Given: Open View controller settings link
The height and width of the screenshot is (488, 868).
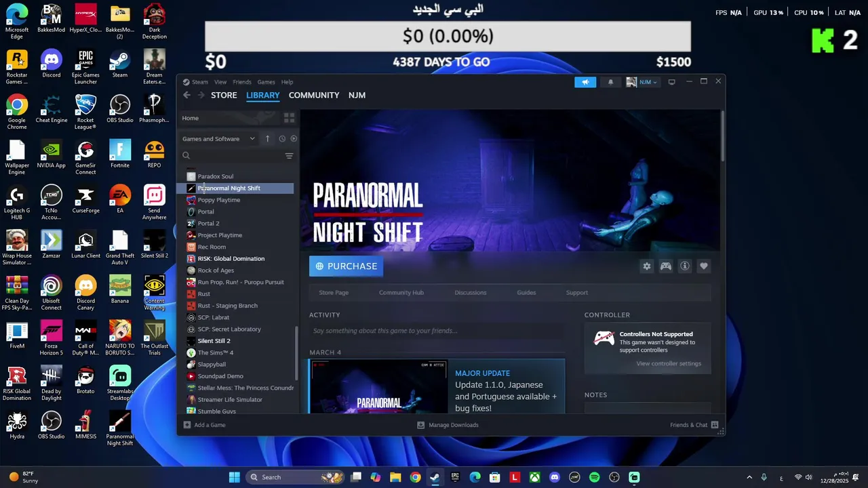Looking at the screenshot, I should (669, 364).
